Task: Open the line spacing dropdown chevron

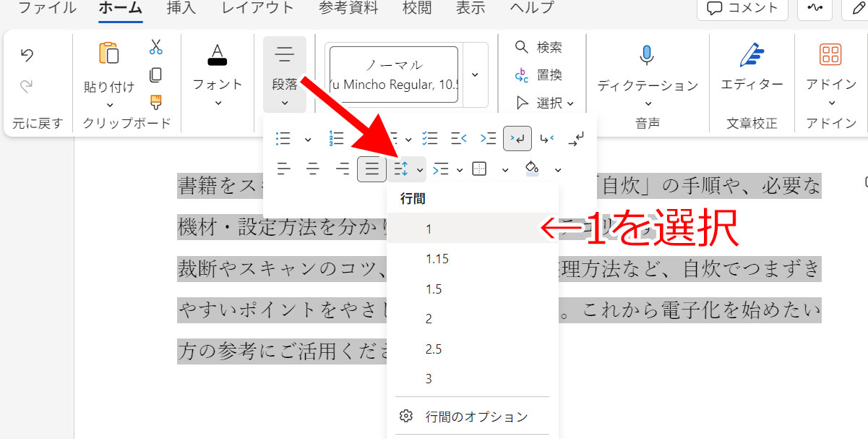Action: click(419, 170)
